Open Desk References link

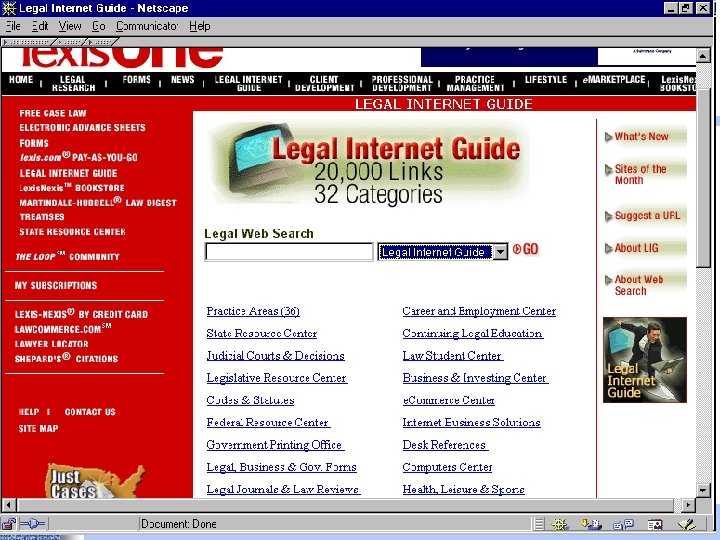[x=445, y=445]
